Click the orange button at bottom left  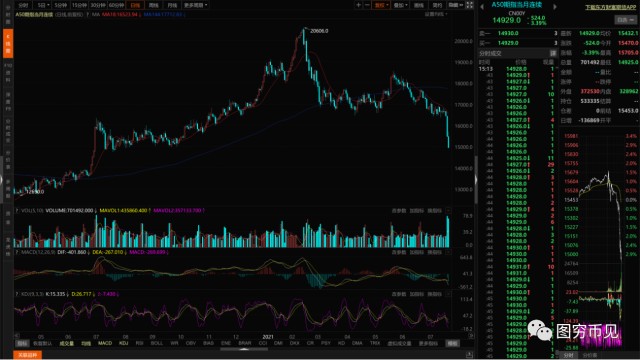[x=28, y=355]
